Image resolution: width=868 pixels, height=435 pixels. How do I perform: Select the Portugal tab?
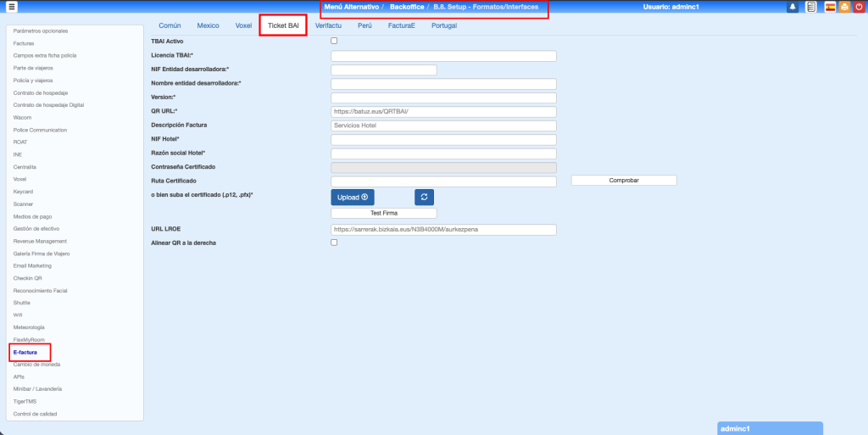pyautogui.click(x=443, y=26)
